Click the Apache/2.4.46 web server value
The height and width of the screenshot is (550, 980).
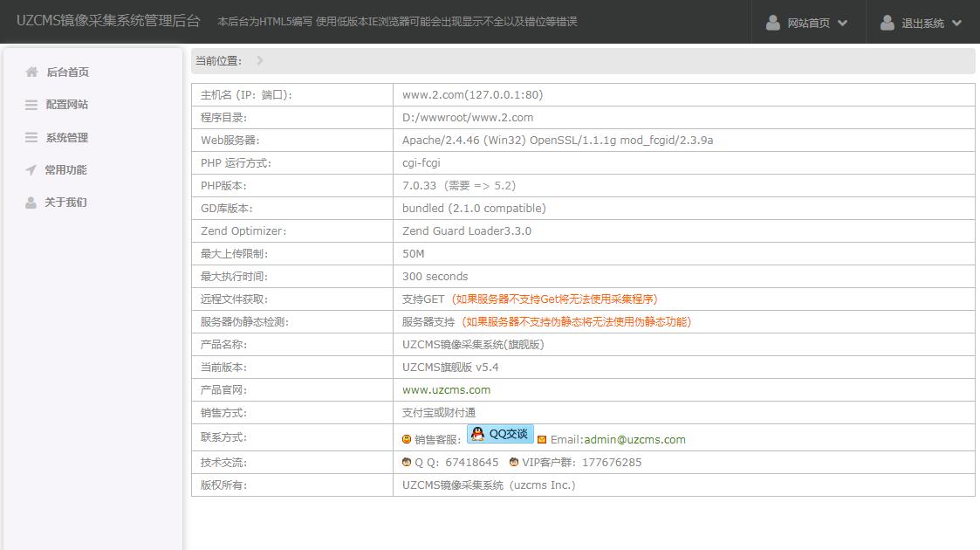(558, 141)
